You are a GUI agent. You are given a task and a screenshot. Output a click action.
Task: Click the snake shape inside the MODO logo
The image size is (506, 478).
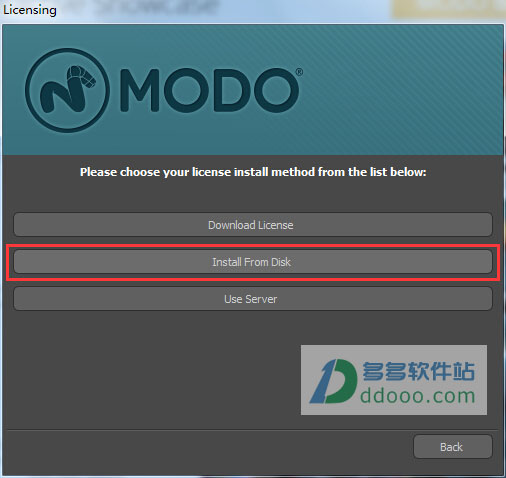pos(68,89)
